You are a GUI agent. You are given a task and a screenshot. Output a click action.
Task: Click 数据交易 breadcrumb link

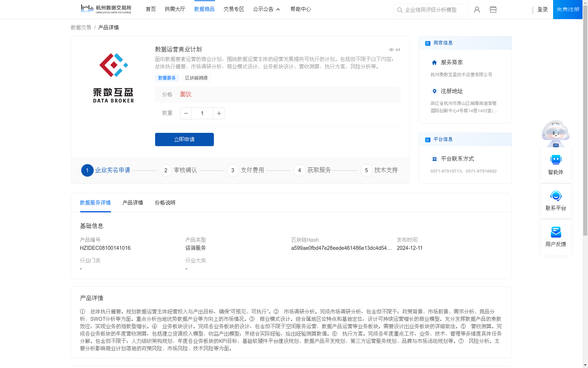click(81, 28)
